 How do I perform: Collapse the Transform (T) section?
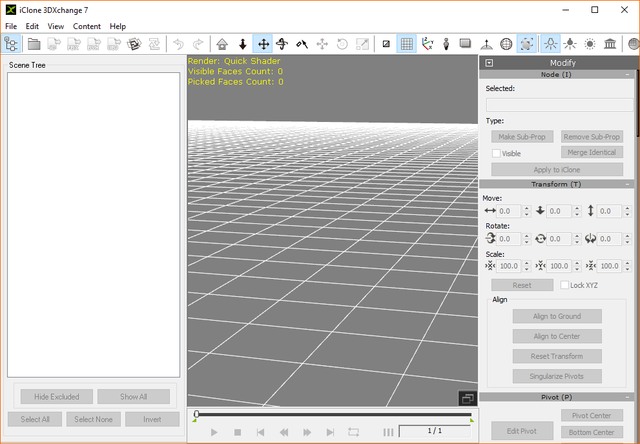(629, 184)
